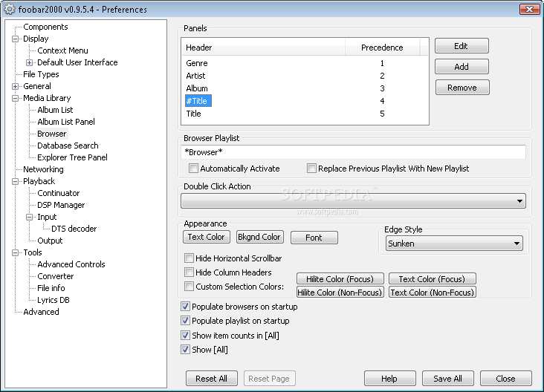
Task: Open Continuator preferences page
Action: [59, 193]
